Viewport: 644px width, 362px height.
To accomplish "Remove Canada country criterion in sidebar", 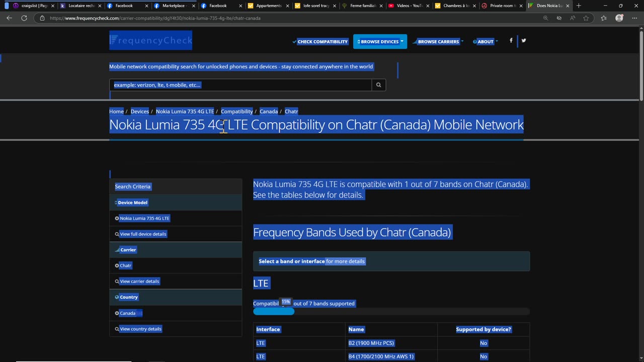I will click(117, 313).
